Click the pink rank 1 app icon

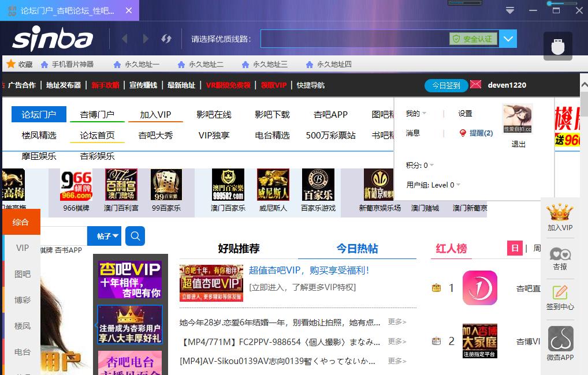point(479,288)
